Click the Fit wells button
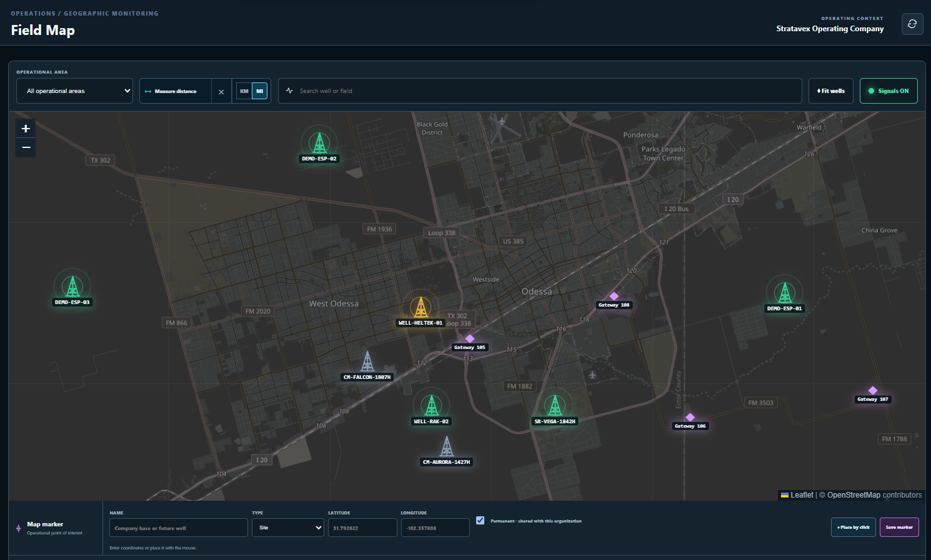The width and height of the screenshot is (931, 560). pyautogui.click(x=831, y=91)
